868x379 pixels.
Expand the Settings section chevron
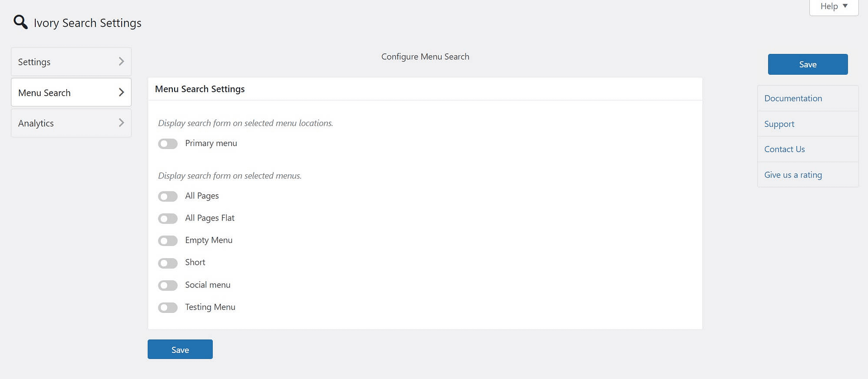pyautogui.click(x=121, y=62)
